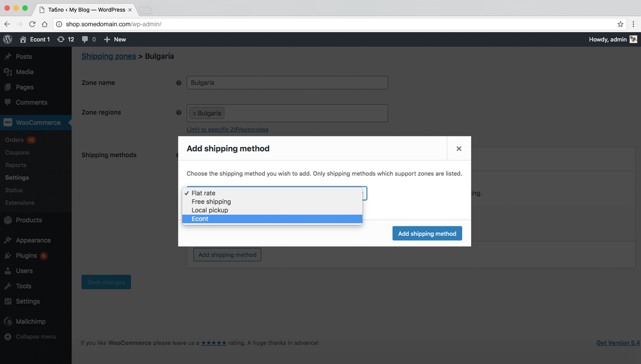The height and width of the screenshot is (364, 641).
Task: Reload the page with the refresh icon
Action: click(x=32, y=24)
